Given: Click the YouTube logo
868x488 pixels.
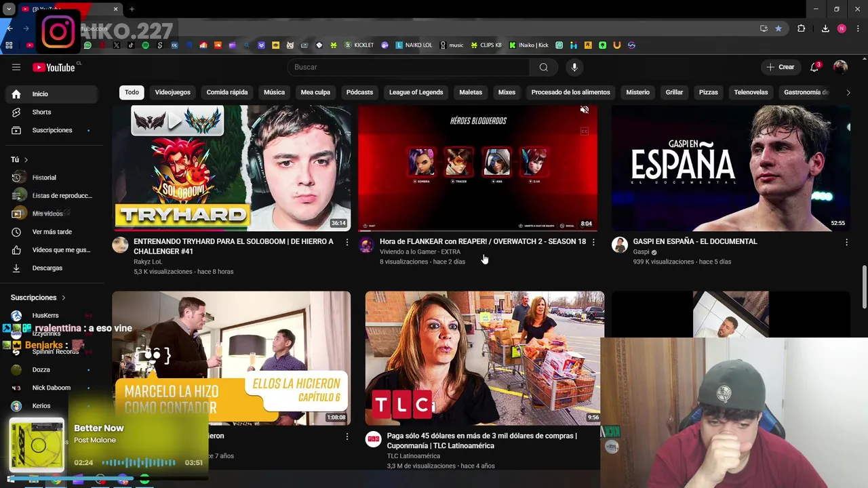Looking at the screenshot, I should click(54, 67).
